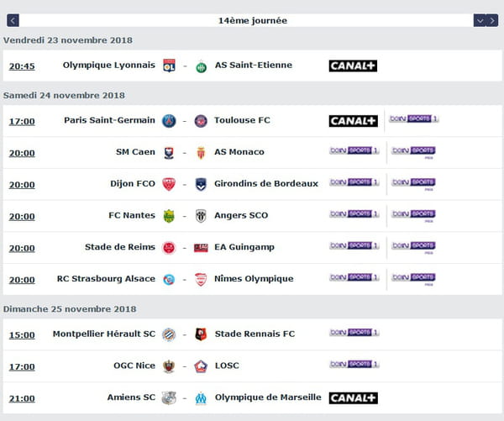Click the AS Saint-Etienne green crest

(202, 66)
